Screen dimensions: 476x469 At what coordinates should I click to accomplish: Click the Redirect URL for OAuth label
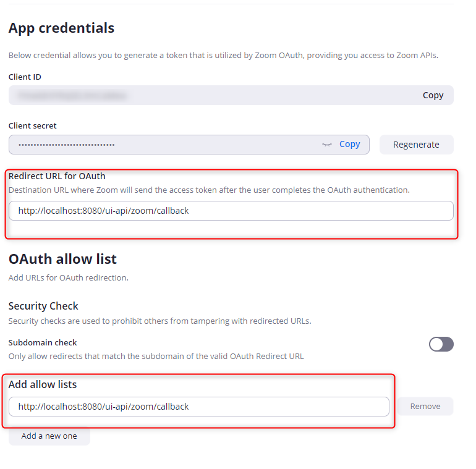57,176
